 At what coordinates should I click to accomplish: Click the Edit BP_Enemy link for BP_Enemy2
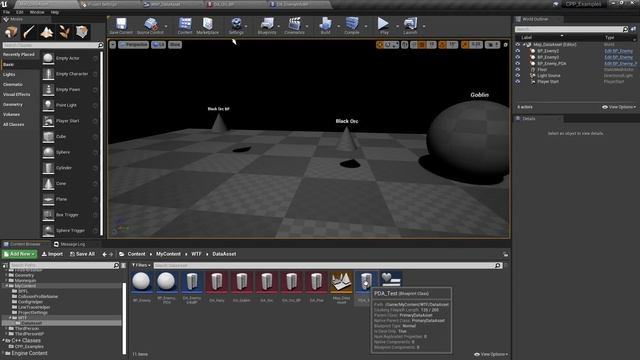(618, 51)
